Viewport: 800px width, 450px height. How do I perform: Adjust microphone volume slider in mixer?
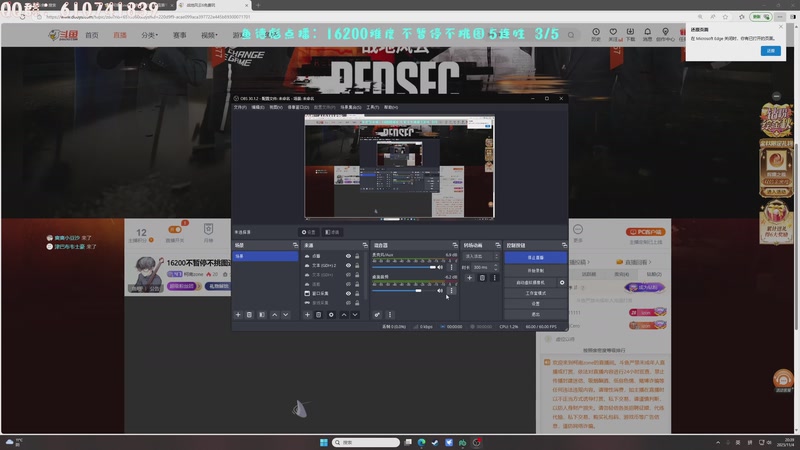[x=404, y=267]
